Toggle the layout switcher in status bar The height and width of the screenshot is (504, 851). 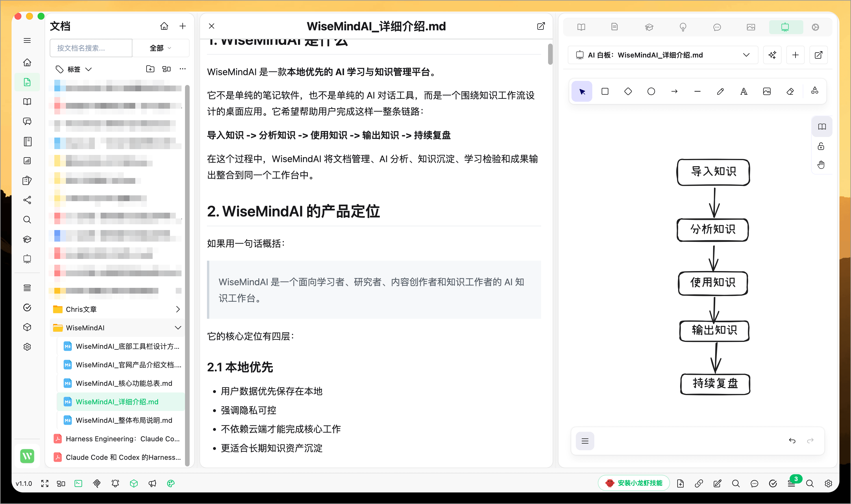[x=61, y=483]
